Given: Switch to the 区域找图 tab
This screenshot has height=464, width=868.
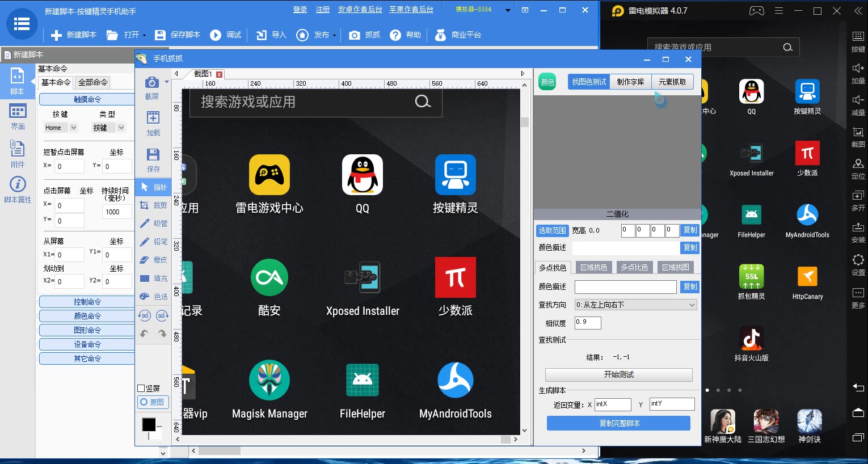Looking at the screenshot, I should (x=676, y=267).
